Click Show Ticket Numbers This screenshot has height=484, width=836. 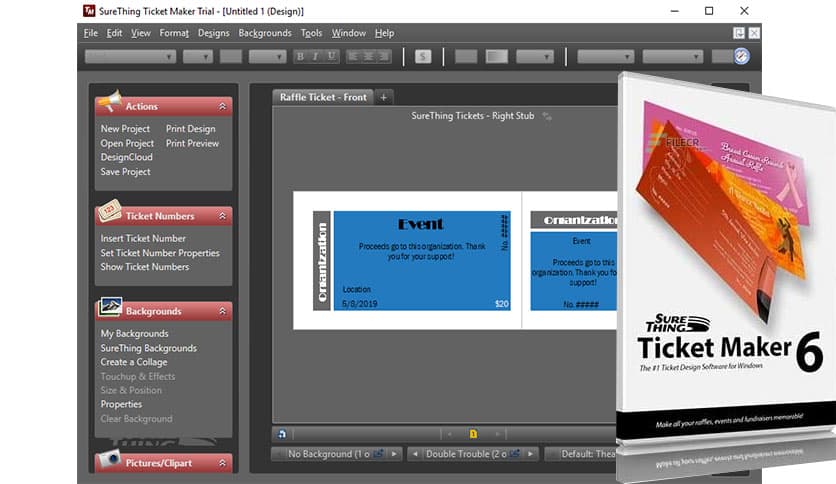click(x=144, y=267)
